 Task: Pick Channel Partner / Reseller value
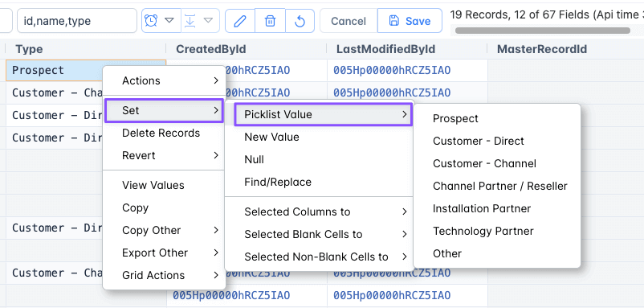(x=497, y=186)
